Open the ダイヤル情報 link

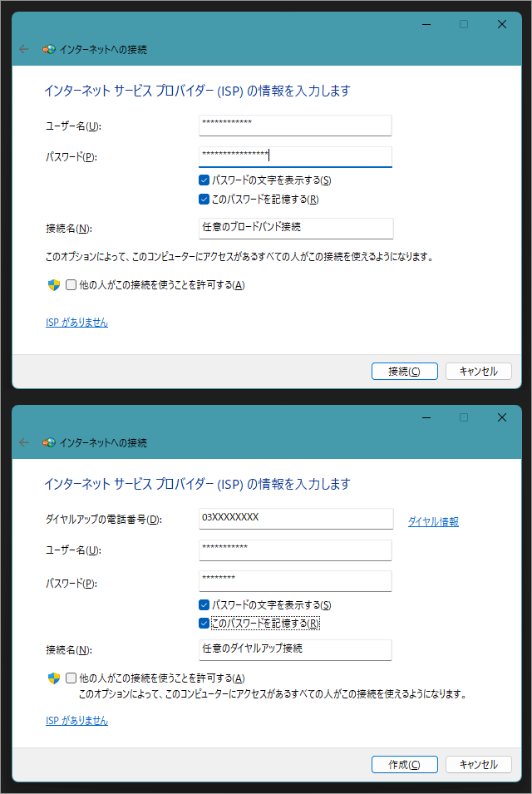click(x=432, y=522)
